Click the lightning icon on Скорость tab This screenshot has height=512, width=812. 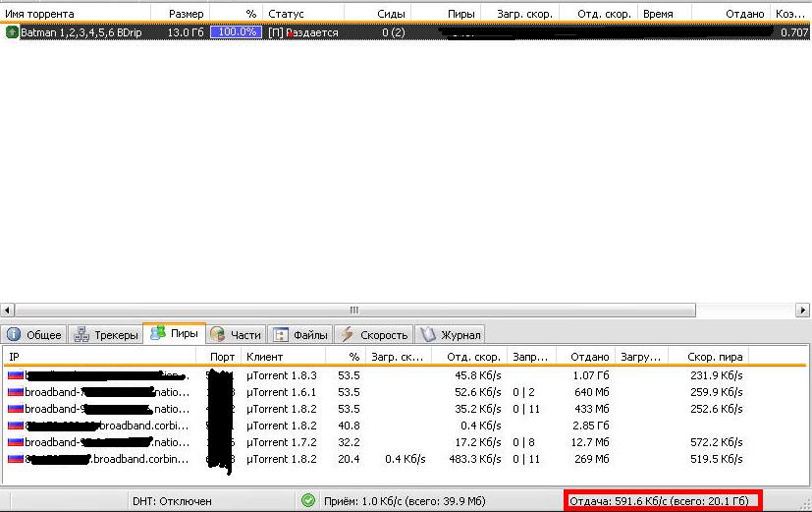coord(347,334)
